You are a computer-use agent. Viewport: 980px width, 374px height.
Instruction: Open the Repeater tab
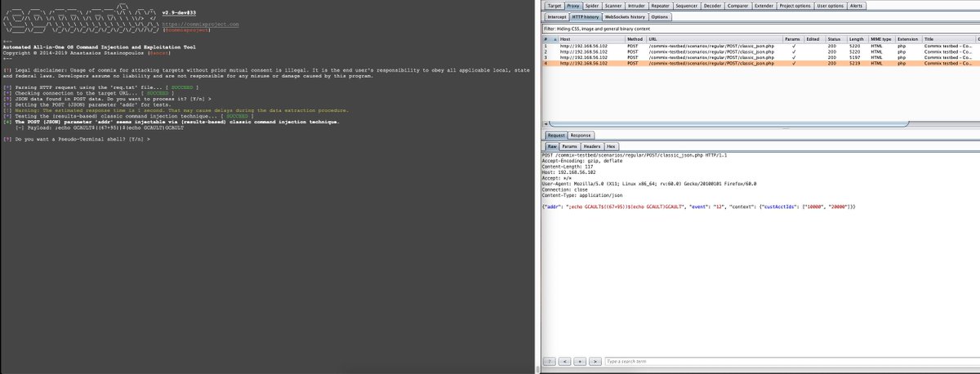[x=662, y=5]
